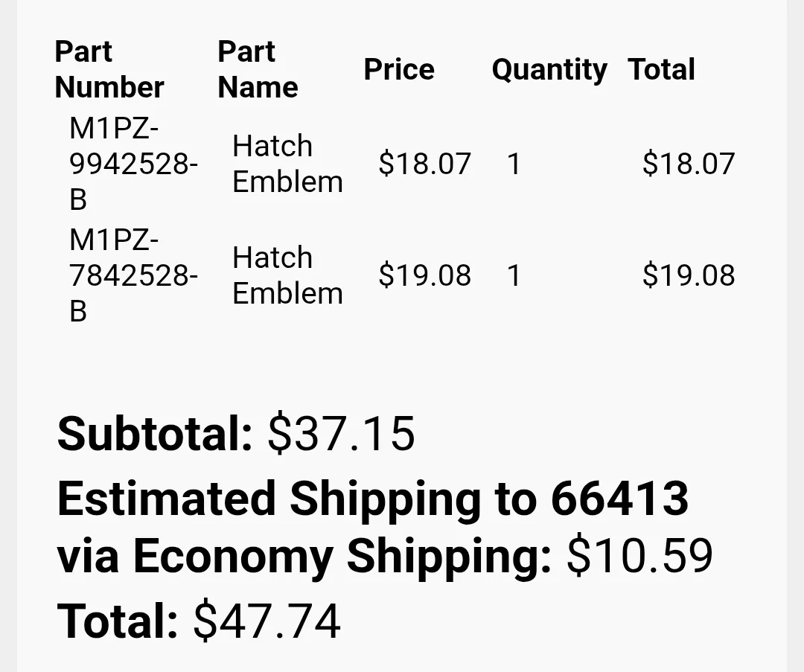The height and width of the screenshot is (672, 804).
Task: Click the $18.07 price in first row
Action: click(x=424, y=164)
